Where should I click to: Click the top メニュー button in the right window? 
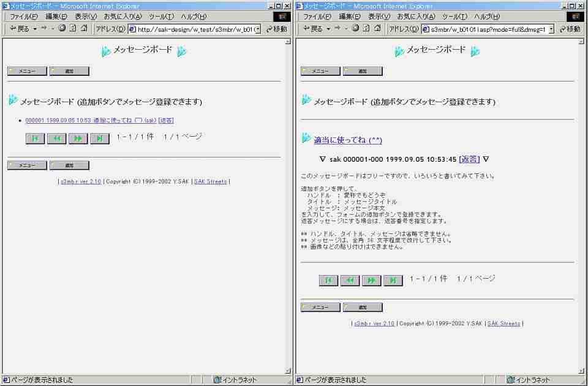(x=320, y=71)
